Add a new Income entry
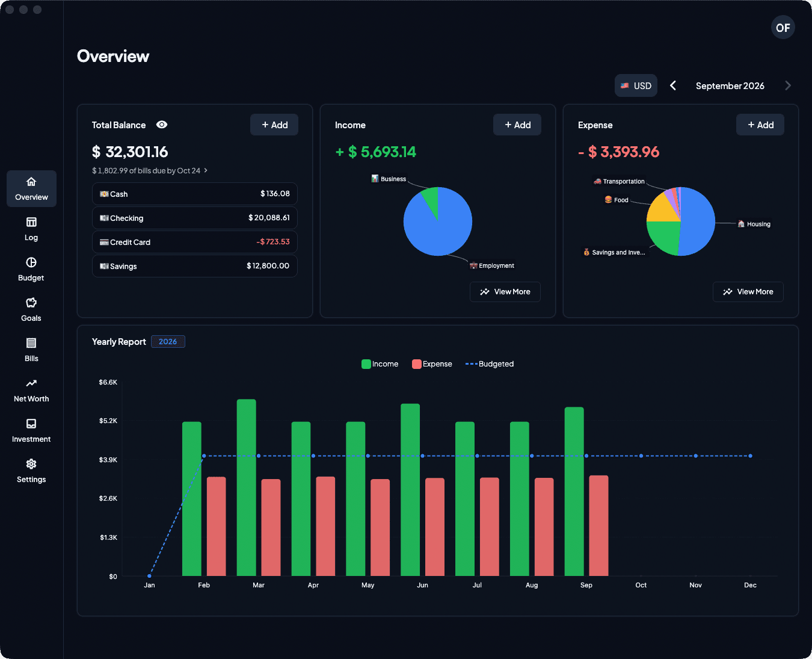 517,125
